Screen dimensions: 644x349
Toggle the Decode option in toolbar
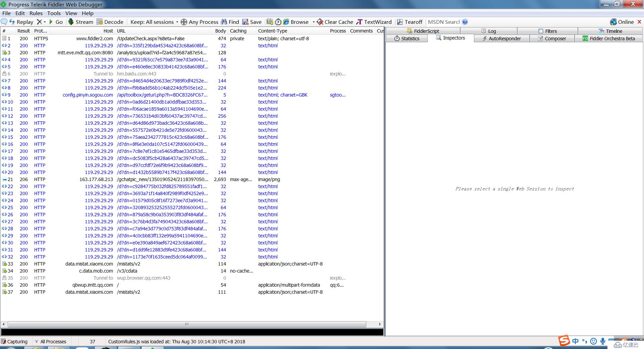click(x=110, y=22)
